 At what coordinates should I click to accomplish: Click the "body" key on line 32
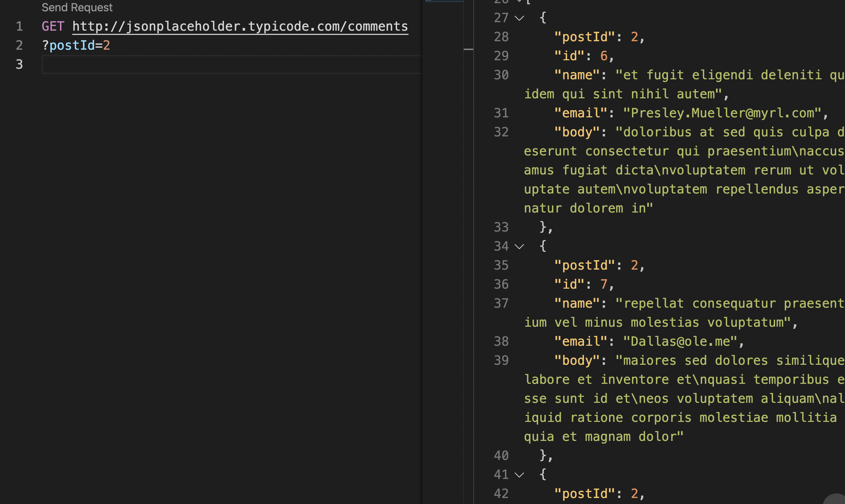click(x=577, y=132)
